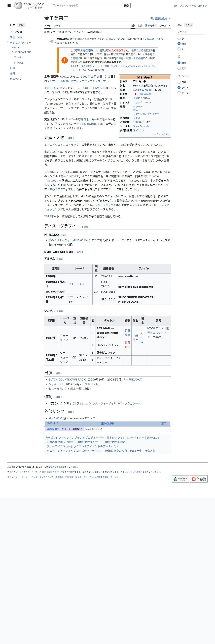Focus the Wikipedia search input field

pyautogui.click(x=87, y=6)
